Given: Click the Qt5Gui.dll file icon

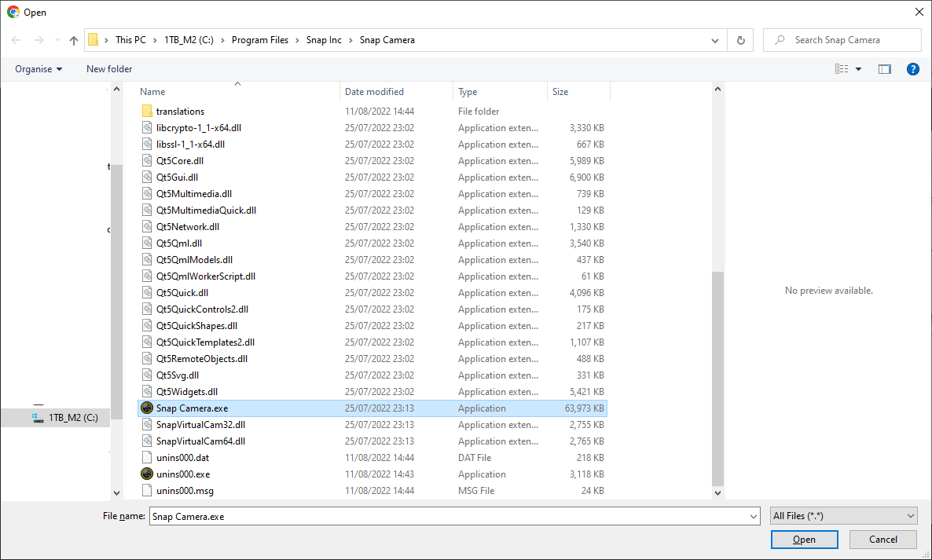Looking at the screenshot, I should [147, 177].
